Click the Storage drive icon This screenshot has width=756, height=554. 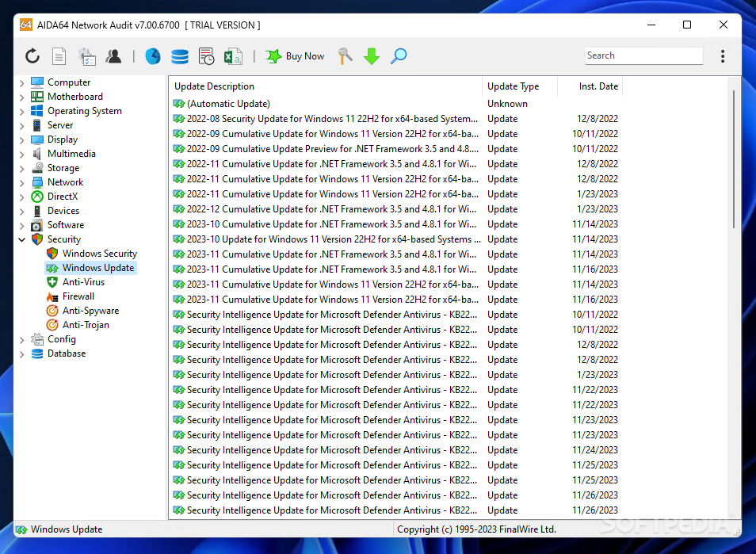(37, 168)
